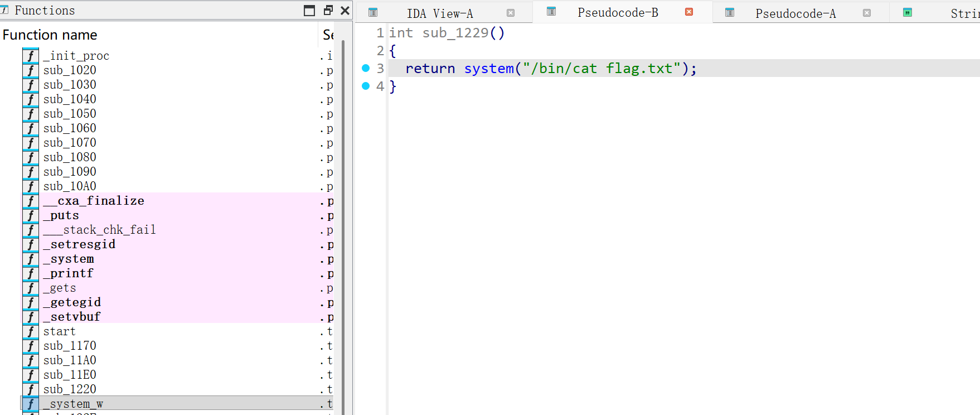
Task: Sort by the Segment column header
Action: click(328, 35)
